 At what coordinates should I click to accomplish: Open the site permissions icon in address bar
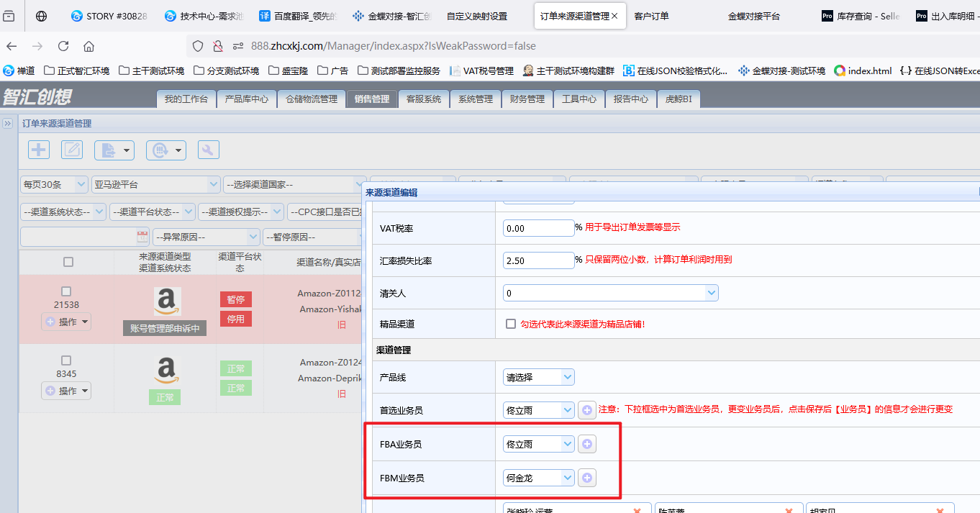pos(238,46)
